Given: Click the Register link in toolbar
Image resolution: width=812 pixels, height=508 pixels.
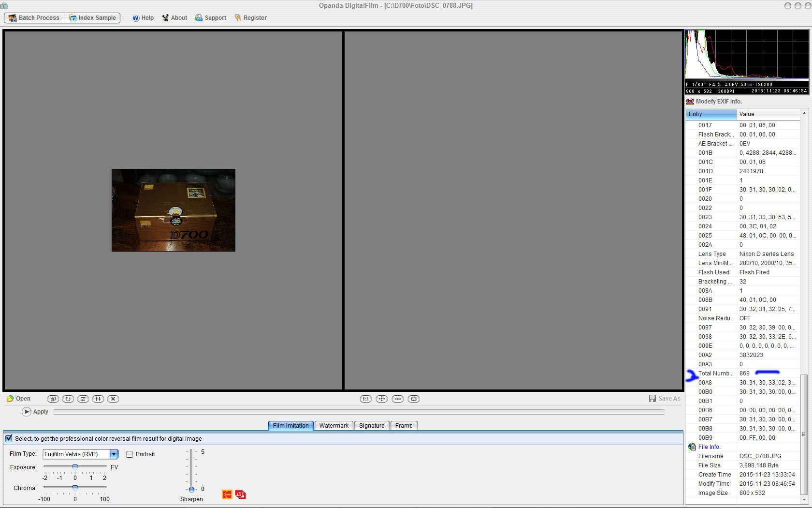Looking at the screenshot, I should (250, 18).
